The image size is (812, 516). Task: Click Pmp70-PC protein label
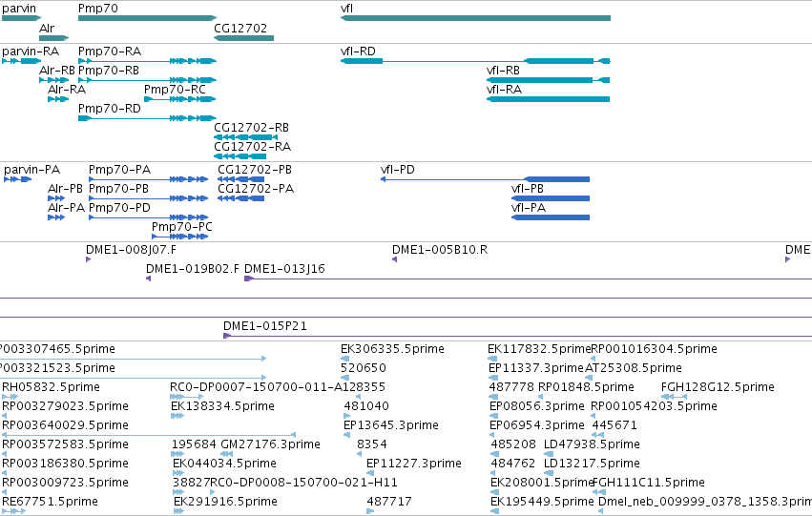click(x=181, y=227)
